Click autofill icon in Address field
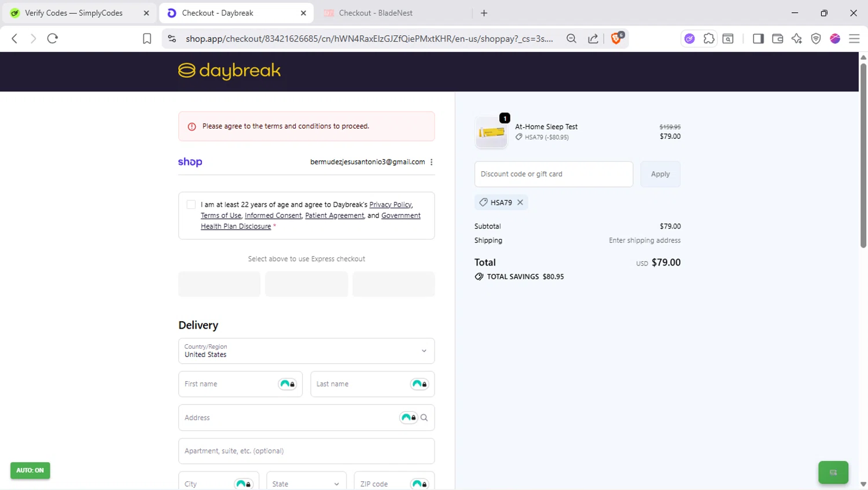Screen dimensions: 868x490 click(409, 418)
